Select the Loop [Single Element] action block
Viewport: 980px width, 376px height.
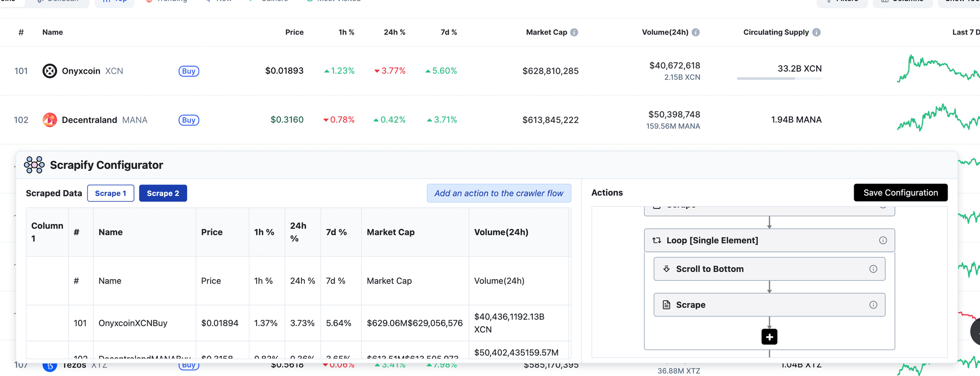pos(769,240)
